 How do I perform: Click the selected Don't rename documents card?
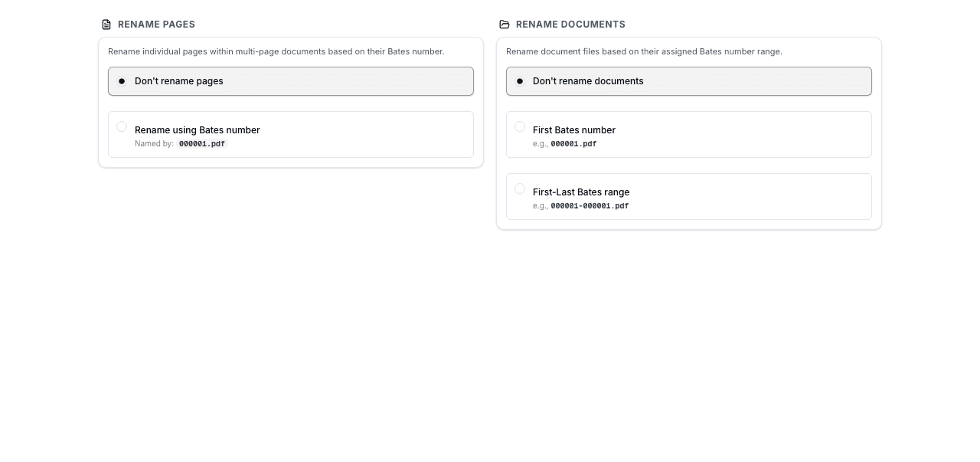tap(689, 80)
